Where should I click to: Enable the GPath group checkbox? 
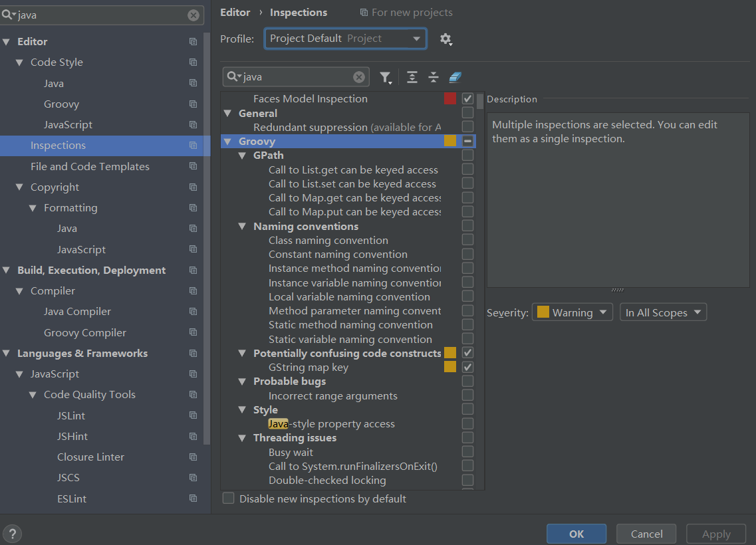pos(467,155)
